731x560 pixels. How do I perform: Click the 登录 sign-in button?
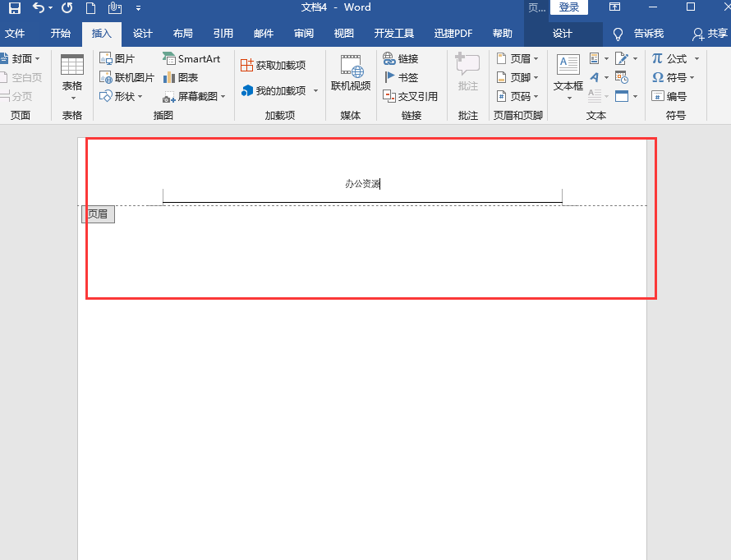point(568,7)
